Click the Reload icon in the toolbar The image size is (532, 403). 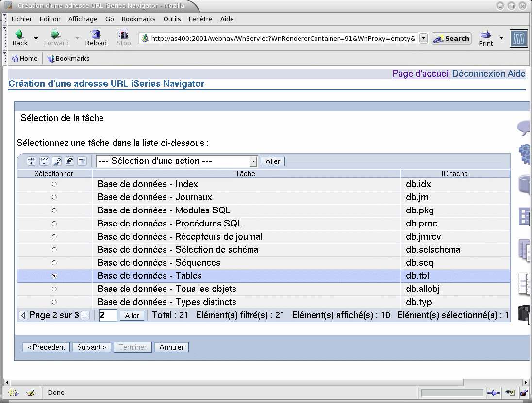click(96, 34)
